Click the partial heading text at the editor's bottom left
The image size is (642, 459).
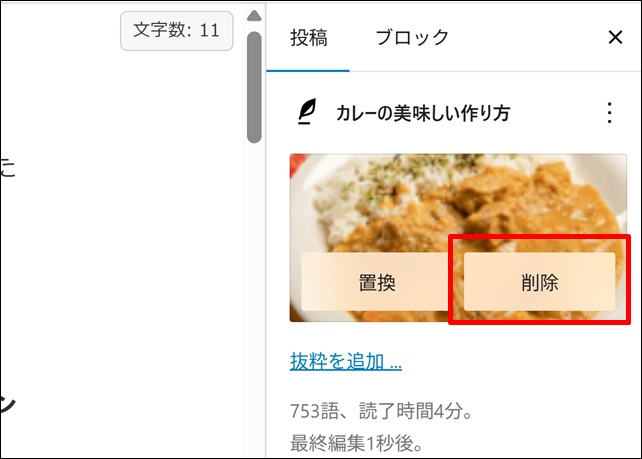(x=7, y=404)
